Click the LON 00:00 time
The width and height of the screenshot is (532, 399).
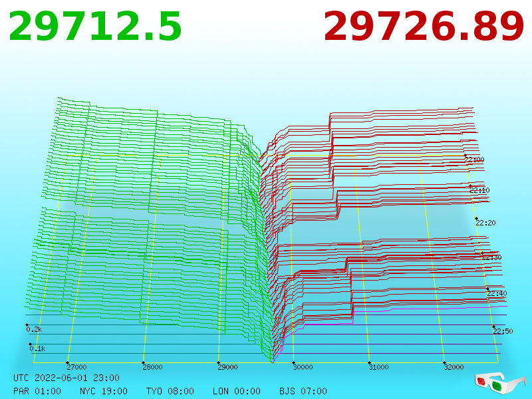(x=237, y=391)
